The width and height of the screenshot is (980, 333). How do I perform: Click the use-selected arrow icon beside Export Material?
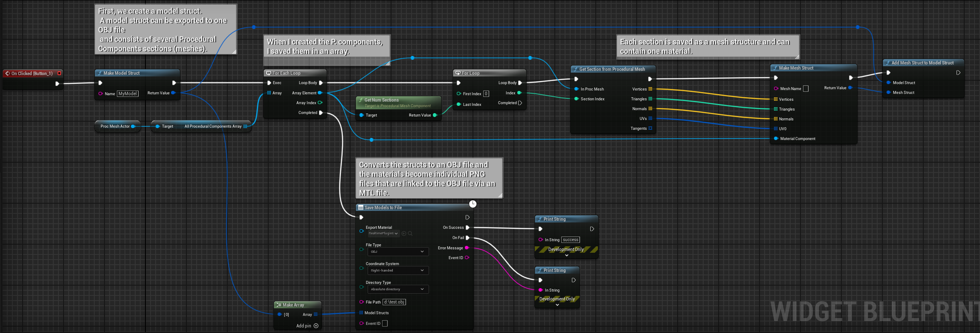point(404,234)
